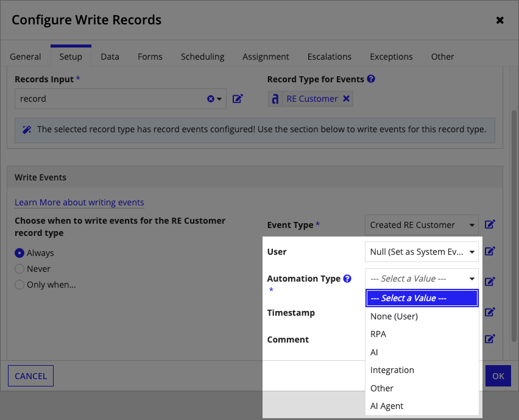Select AI automation type
Image resolution: width=519 pixels, height=420 pixels.
click(x=422, y=352)
